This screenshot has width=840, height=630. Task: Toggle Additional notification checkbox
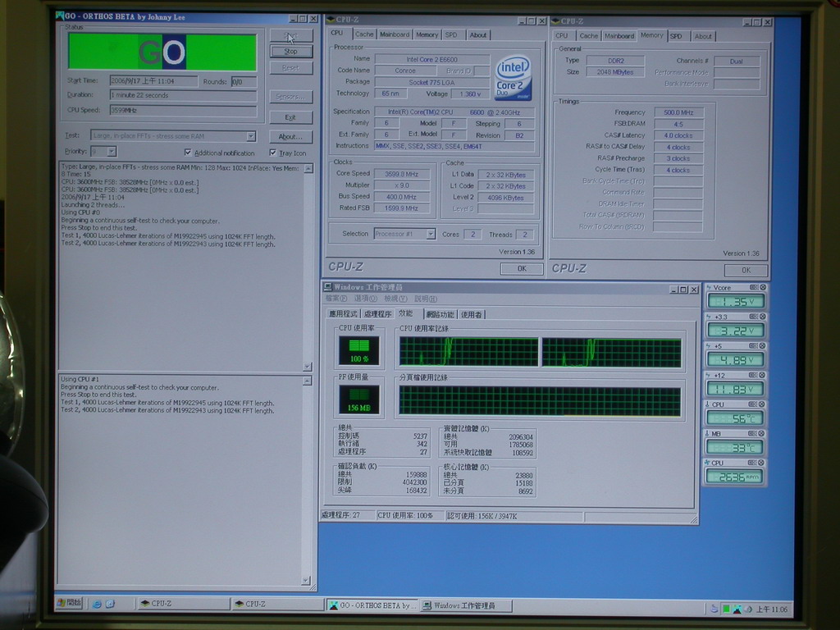point(188,153)
